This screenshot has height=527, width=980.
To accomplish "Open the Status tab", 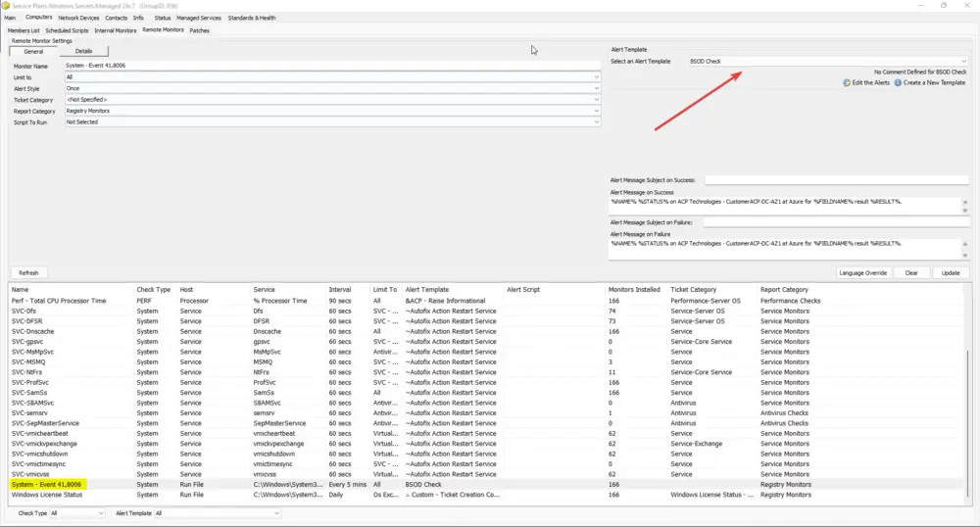I will (x=163, y=18).
